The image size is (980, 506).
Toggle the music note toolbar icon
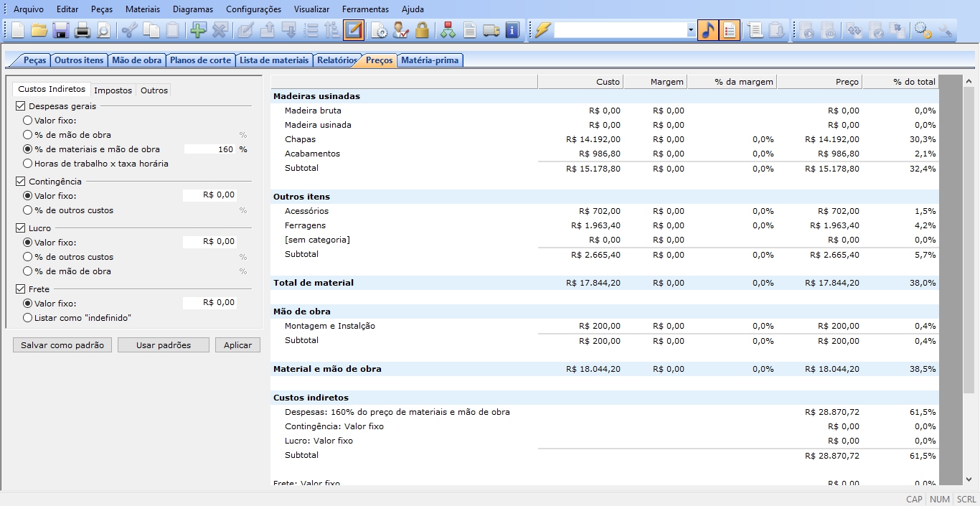pyautogui.click(x=708, y=30)
